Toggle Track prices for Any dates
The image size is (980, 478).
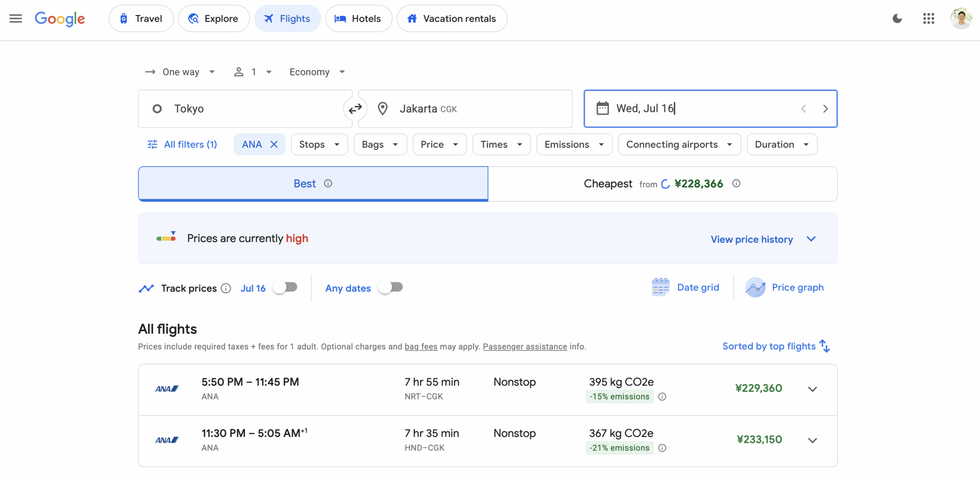tap(390, 287)
